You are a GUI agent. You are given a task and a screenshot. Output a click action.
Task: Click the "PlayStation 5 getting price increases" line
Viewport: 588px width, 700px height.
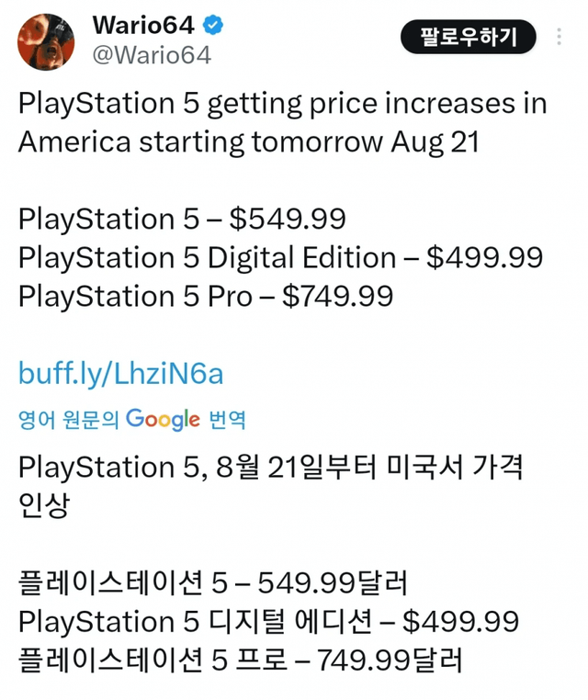tap(282, 103)
